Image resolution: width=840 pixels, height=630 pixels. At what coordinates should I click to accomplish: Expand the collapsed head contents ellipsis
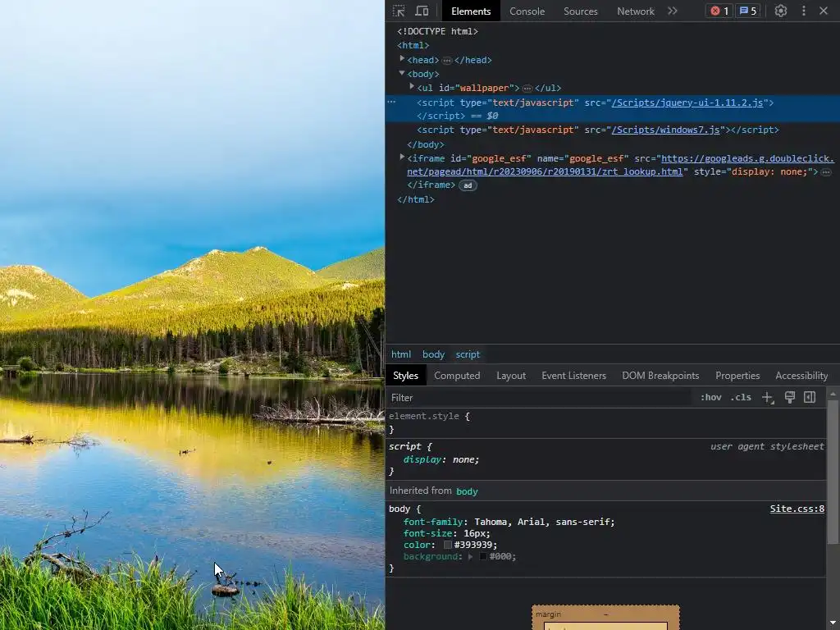[447, 61]
